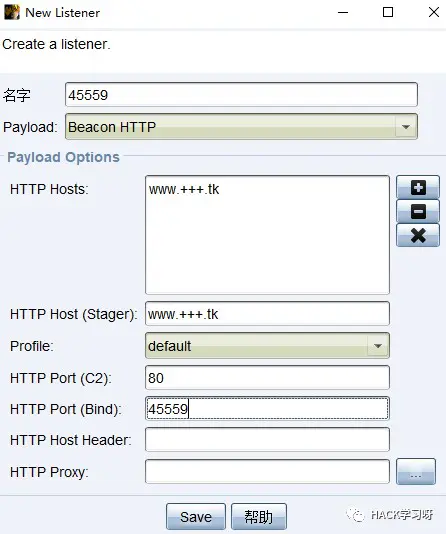Select the Beacon HTTP payload combo box
This screenshot has height=534, width=446.
click(x=241, y=127)
